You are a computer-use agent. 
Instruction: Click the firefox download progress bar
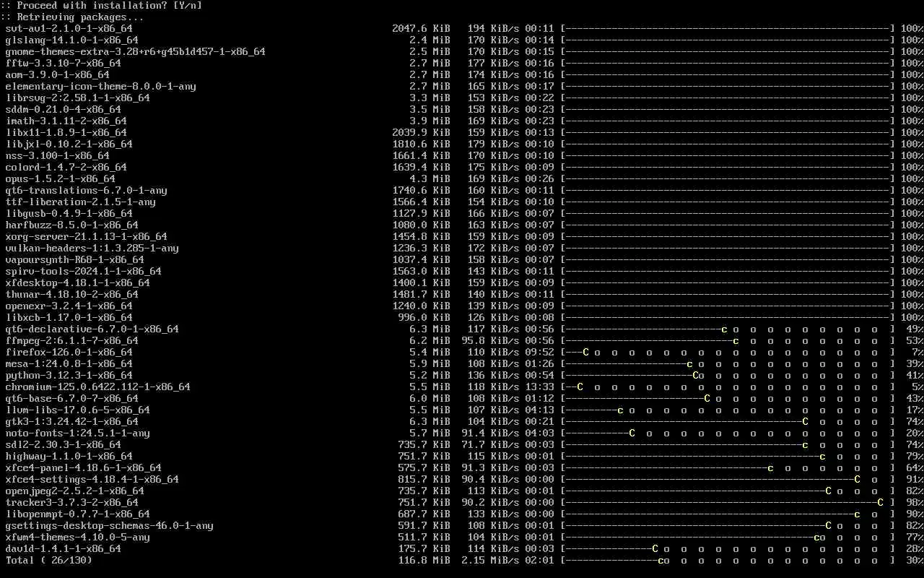click(728, 353)
